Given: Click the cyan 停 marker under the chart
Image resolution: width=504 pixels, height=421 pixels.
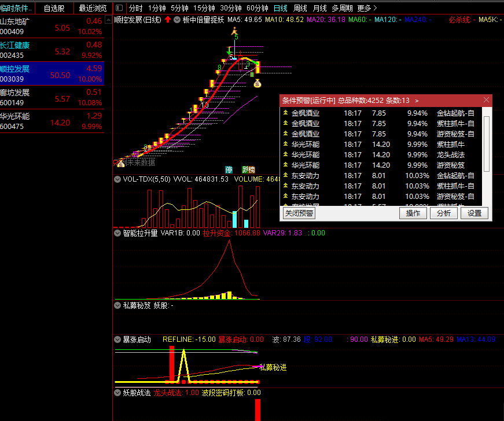Looking at the screenshot, I should (x=229, y=169).
